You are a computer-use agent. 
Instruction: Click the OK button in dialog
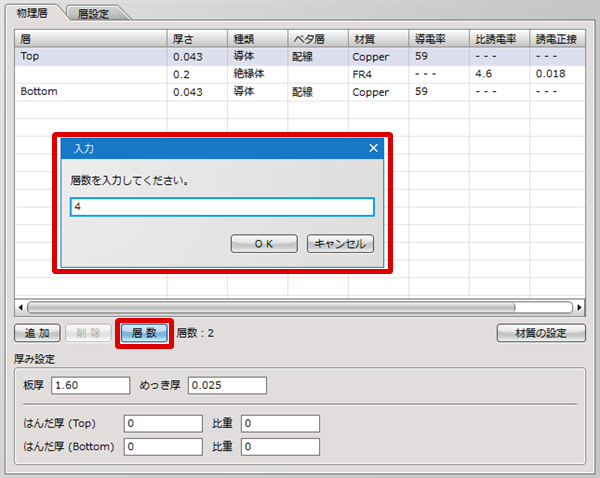(264, 243)
